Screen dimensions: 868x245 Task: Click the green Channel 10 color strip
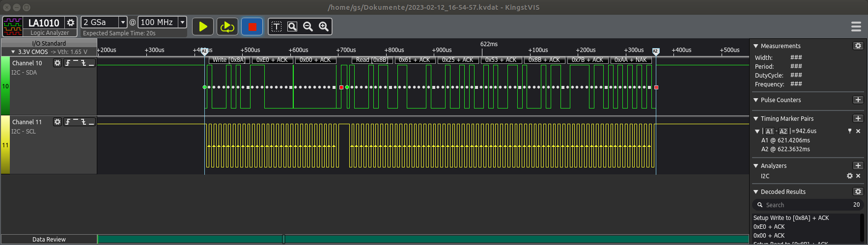click(5, 86)
